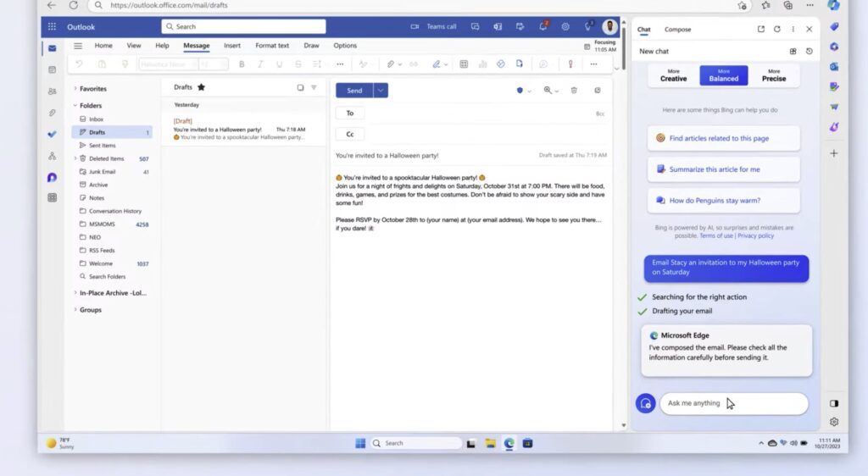Switch to the Draw ribbon tab
Image resolution: width=868 pixels, height=476 pixels.
[x=311, y=46]
